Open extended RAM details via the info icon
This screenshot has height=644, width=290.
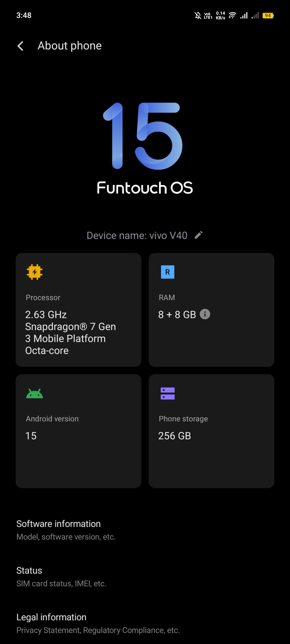[x=205, y=314]
